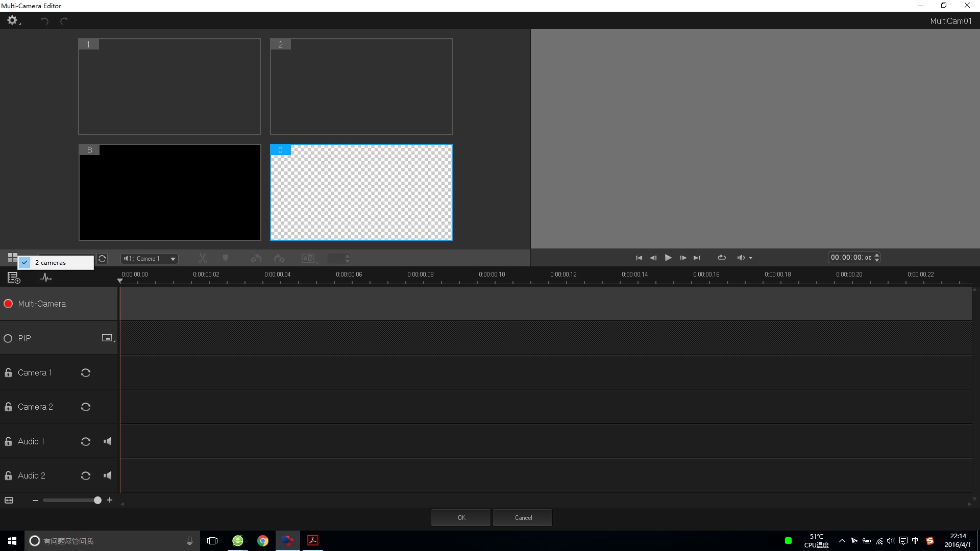980x551 pixels.
Task: Click sync icon on Audio 2 track
Action: click(x=86, y=475)
